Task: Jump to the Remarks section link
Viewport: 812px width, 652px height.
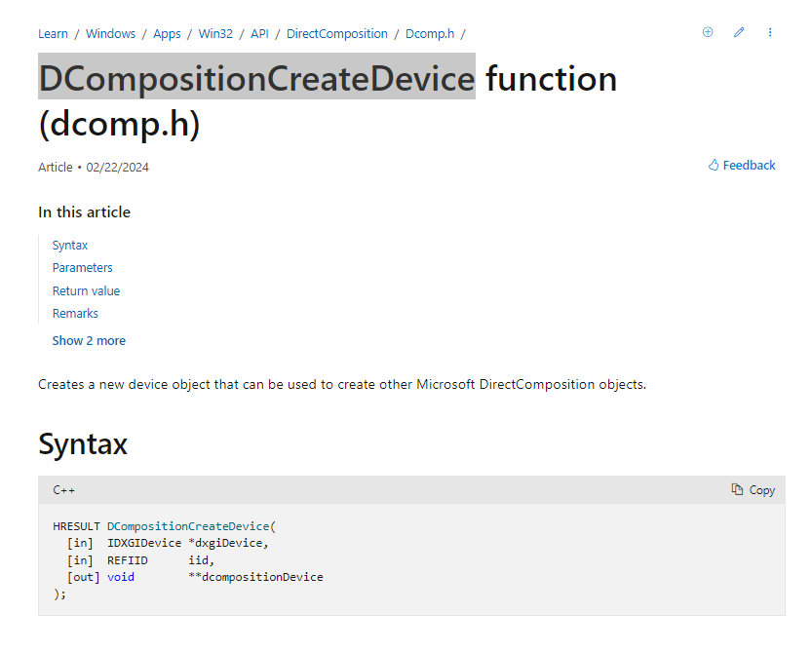Action: [75, 313]
